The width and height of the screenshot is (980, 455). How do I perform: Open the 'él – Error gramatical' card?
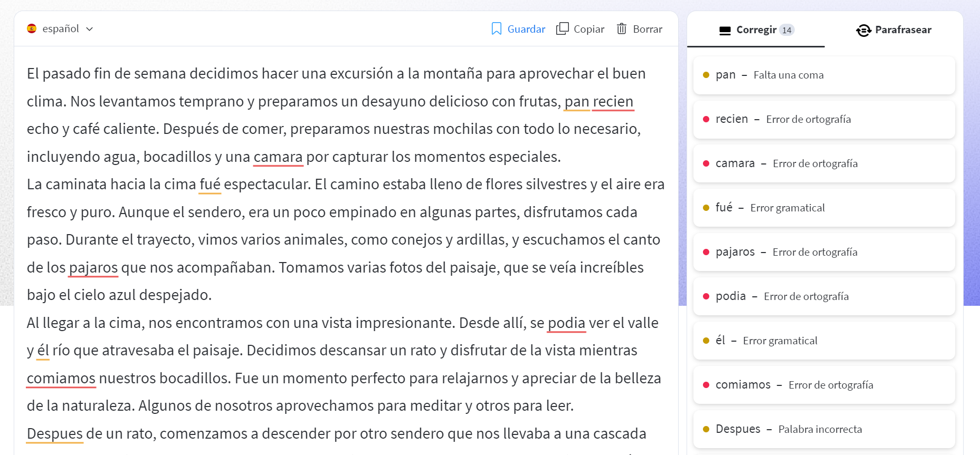point(824,341)
